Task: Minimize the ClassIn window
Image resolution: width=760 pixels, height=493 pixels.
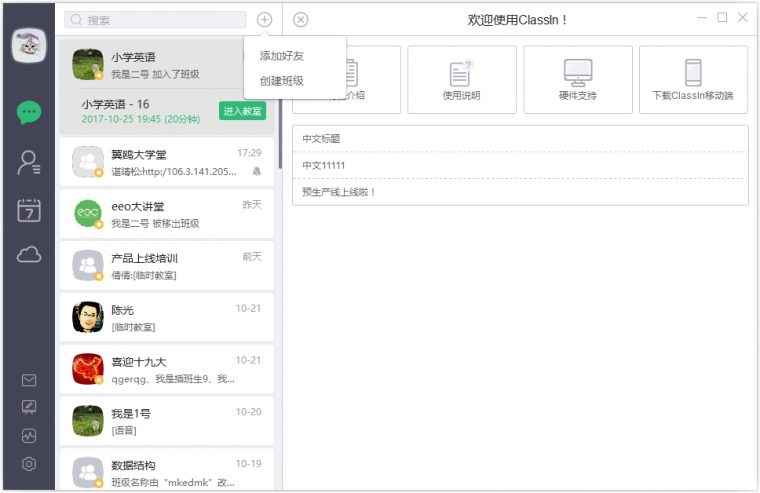Action: pos(702,17)
